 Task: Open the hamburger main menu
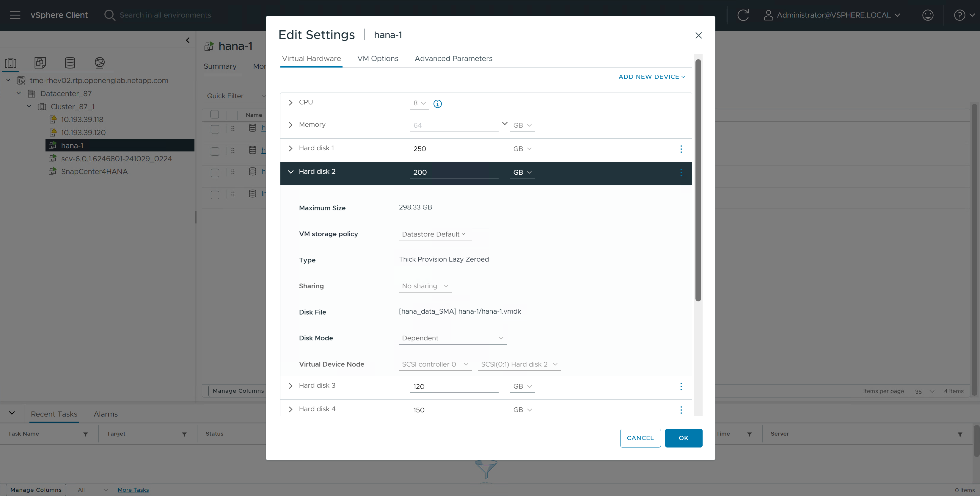tap(15, 15)
